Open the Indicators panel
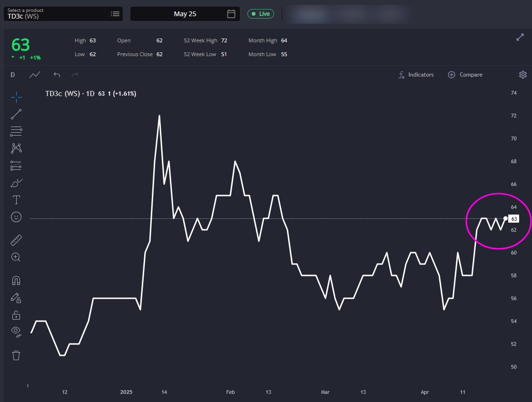The image size is (532, 402). (x=416, y=75)
